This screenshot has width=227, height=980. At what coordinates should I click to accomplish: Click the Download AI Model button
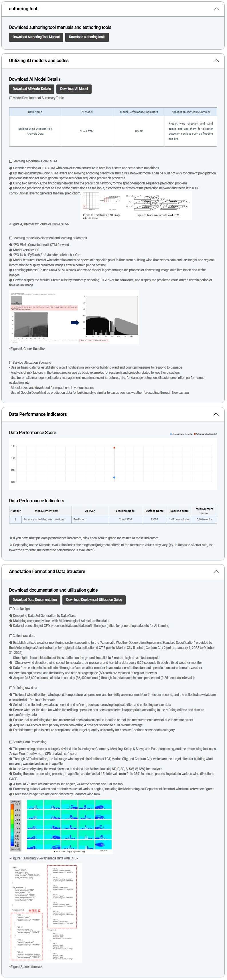click(x=74, y=89)
